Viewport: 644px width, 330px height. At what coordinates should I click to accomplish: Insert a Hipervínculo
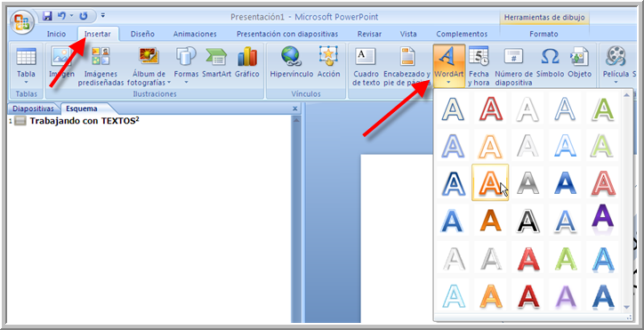click(292, 62)
